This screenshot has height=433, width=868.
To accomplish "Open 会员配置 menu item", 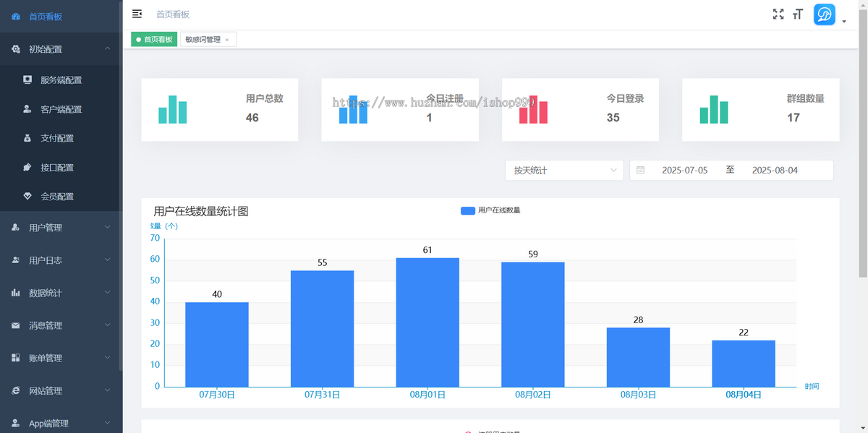I will tap(61, 196).
